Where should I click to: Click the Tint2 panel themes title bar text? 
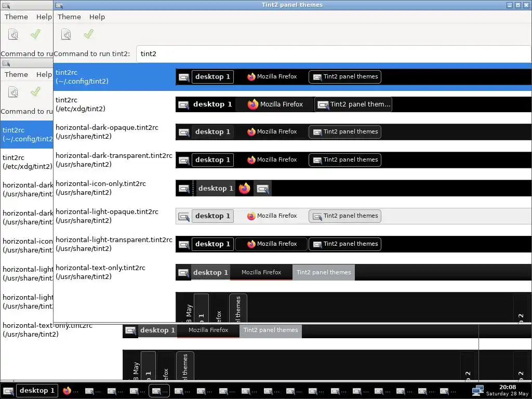click(x=292, y=5)
